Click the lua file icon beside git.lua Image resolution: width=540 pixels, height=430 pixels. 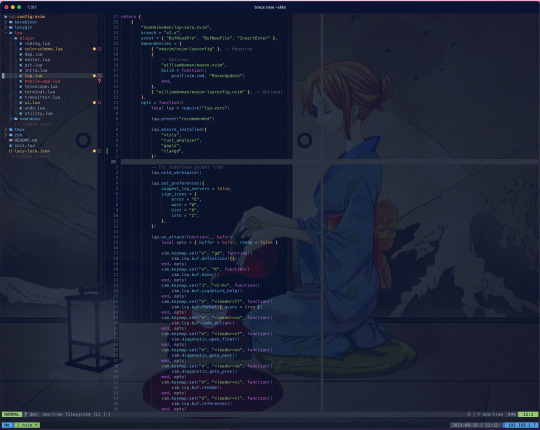coord(21,65)
